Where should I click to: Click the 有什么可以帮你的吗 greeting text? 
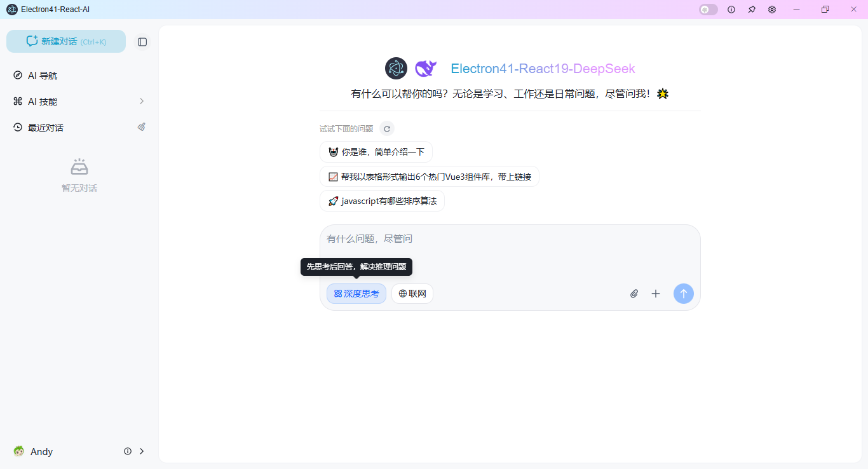[x=510, y=94]
